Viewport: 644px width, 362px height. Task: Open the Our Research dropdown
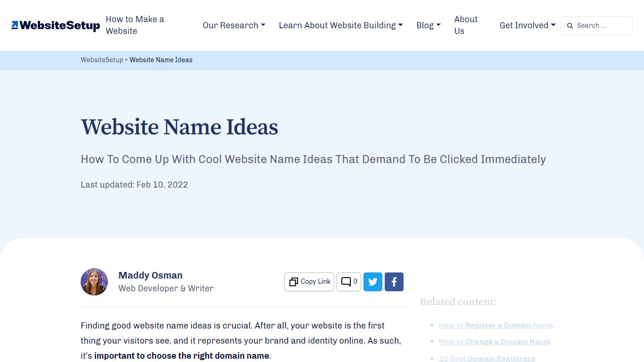pos(233,25)
